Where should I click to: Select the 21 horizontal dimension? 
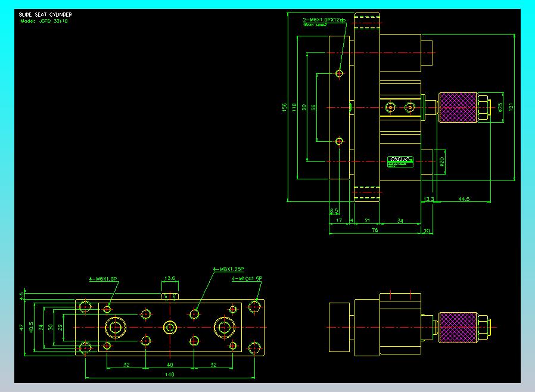coord(367,220)
